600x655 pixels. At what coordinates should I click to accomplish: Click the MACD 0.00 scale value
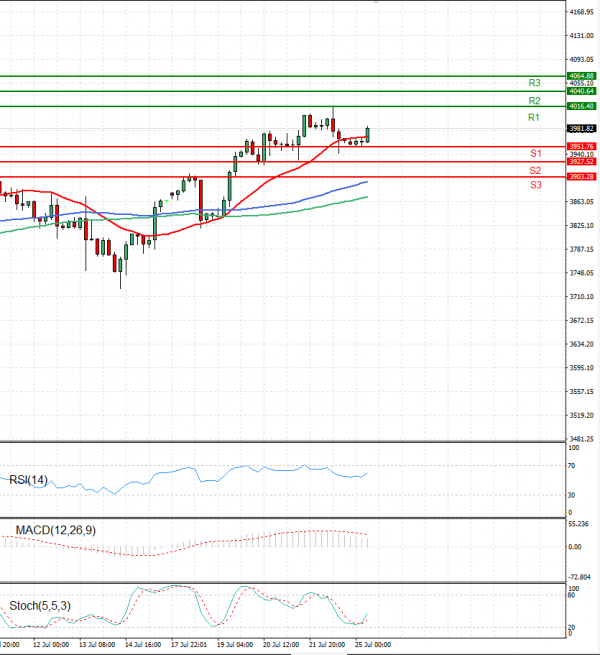click(575, 547)
